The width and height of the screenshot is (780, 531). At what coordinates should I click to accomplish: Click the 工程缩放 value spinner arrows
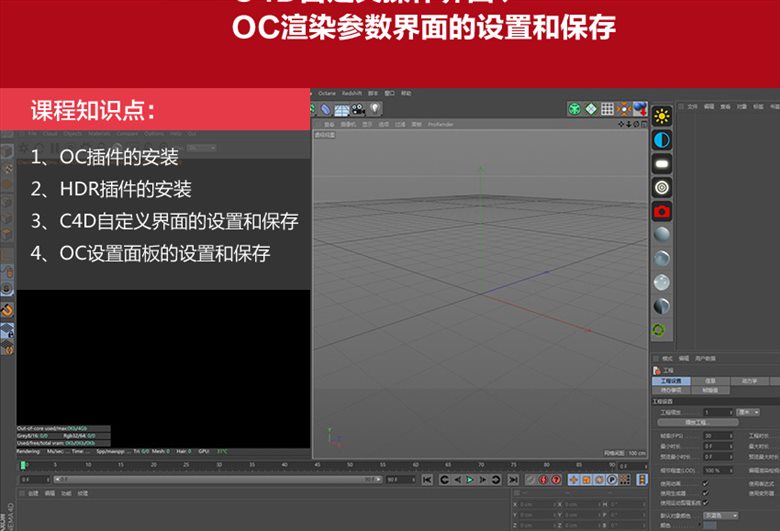(x=731, y=412)
